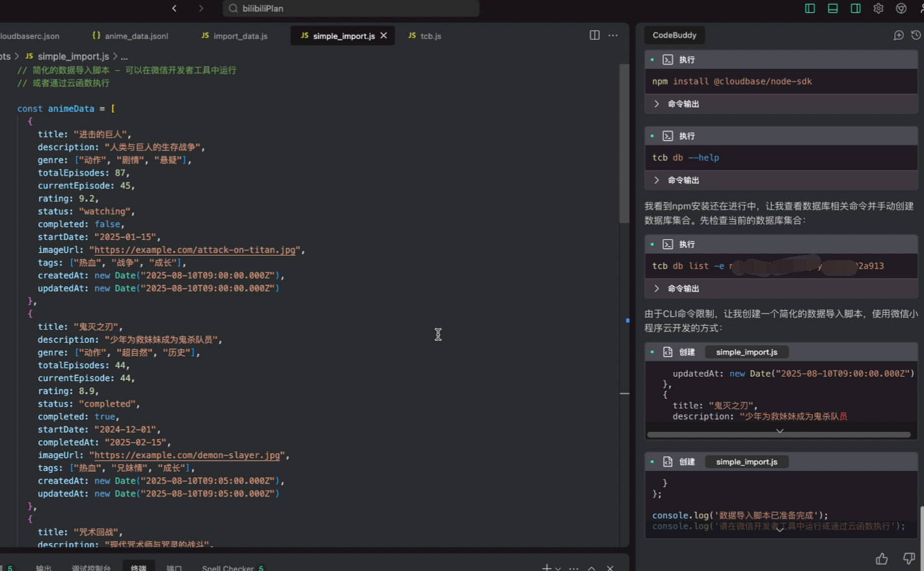Expand 命令输出 under npm install command

tap(781, 104)
